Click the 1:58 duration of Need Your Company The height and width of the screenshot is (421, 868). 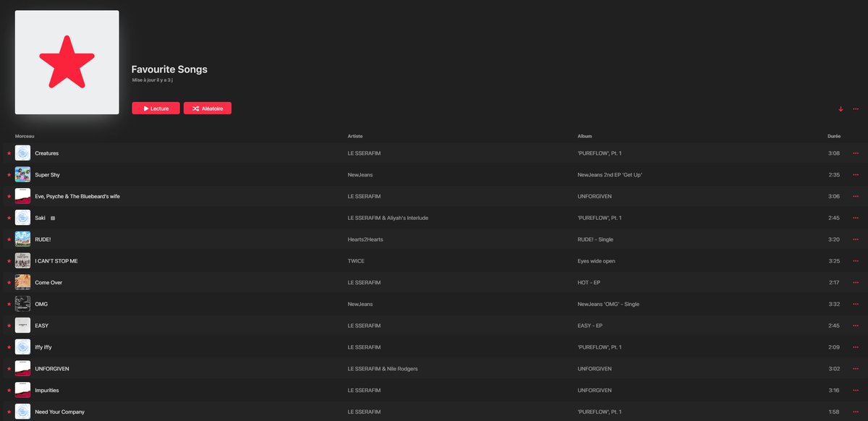tap(834, 412)
